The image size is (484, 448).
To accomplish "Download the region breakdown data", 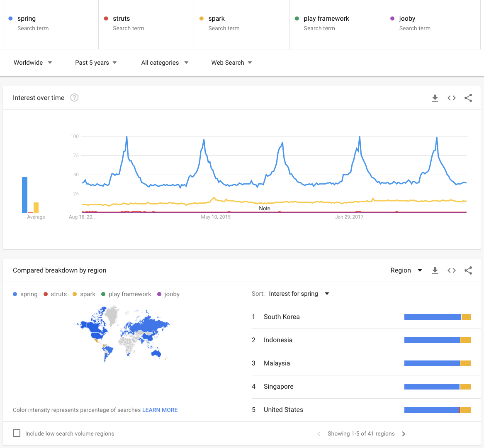I will 435,270.
